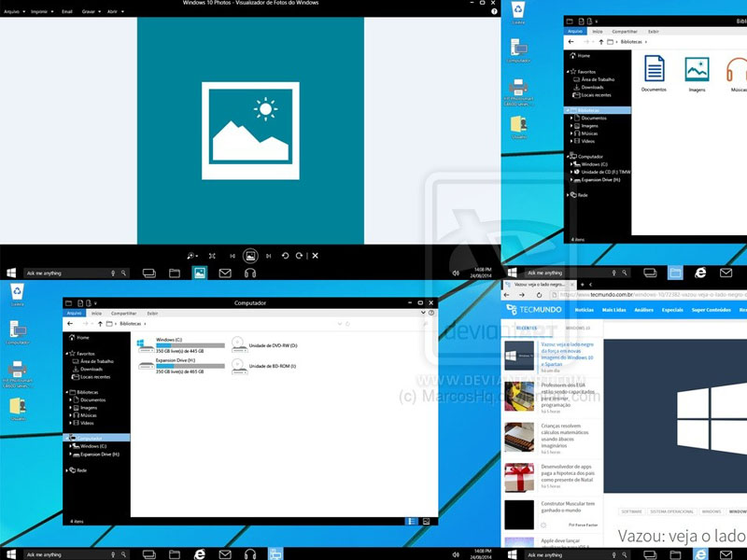This screenshot has width=747, height=560.
Task: Click the up arrow in Bibliotecas window
Action: (601, 42)
